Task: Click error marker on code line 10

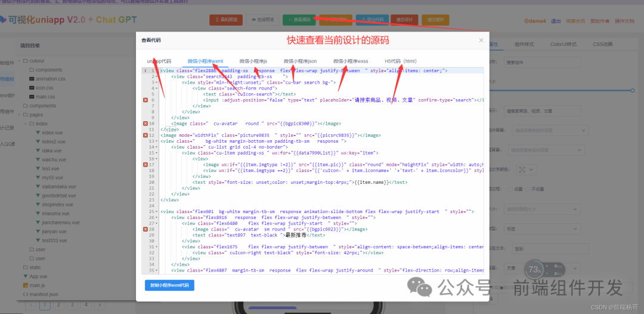Action: [145, 124]
